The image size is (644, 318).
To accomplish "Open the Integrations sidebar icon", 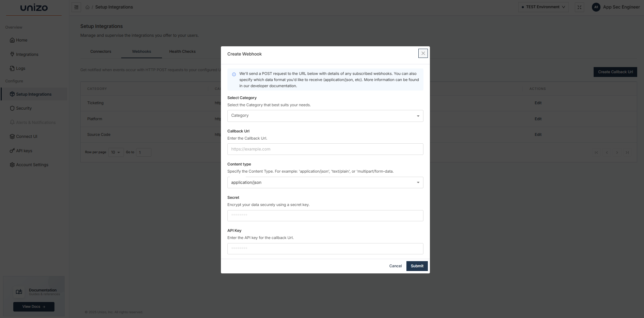I will click(12, 54).
